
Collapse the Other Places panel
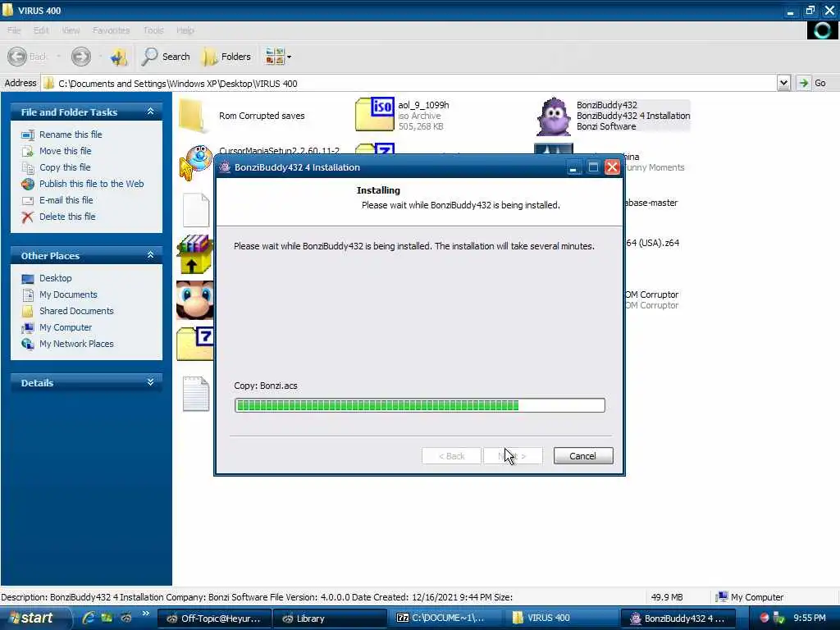click(151, 255)
